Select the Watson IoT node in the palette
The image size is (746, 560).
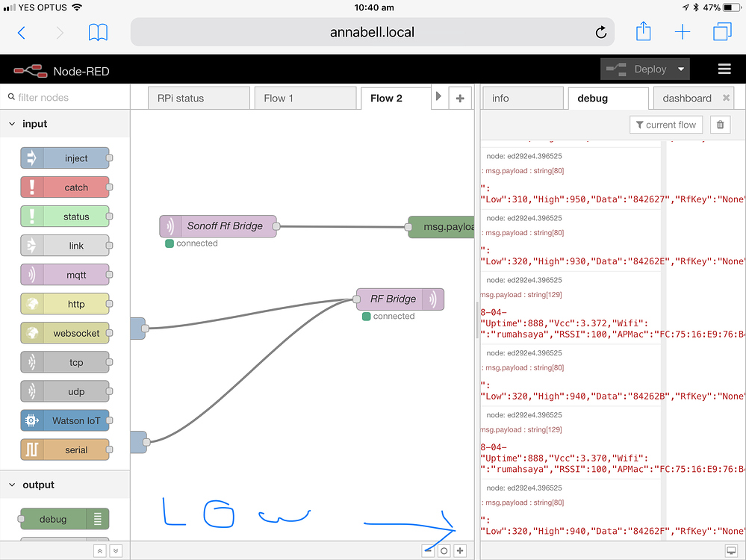pos(65,420)
